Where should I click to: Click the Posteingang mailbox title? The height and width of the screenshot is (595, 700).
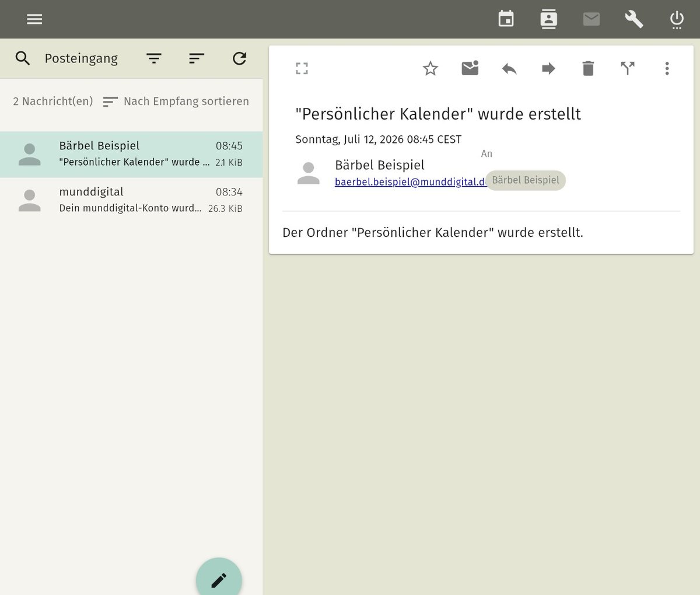[x=81, y=58]
